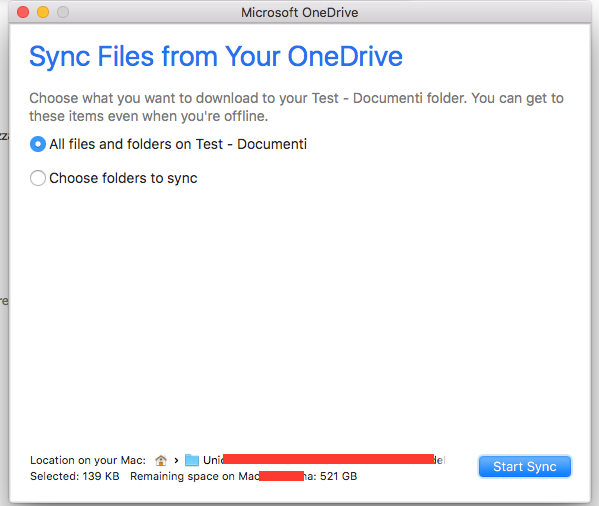Click the 521 GB remaining space value
Image resolution: width=599 pixels, height=506 pixels.
pyautogui.click(x=338, y=476)
